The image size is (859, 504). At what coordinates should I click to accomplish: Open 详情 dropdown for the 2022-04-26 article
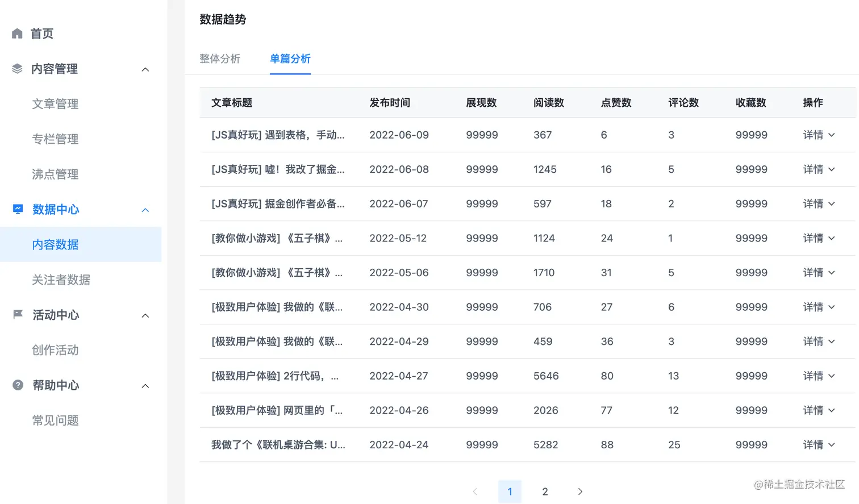[x=819, y=410]
